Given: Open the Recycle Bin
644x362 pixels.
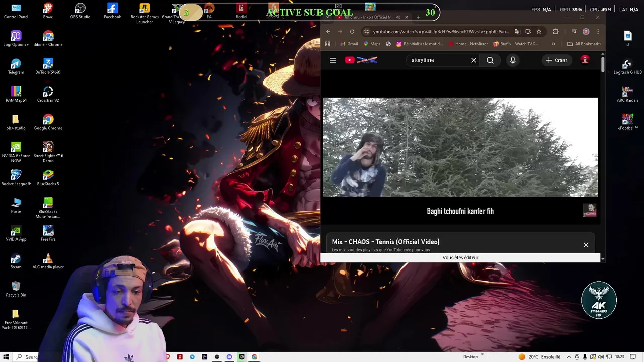Looking at the screenshot, I should 16,289.
